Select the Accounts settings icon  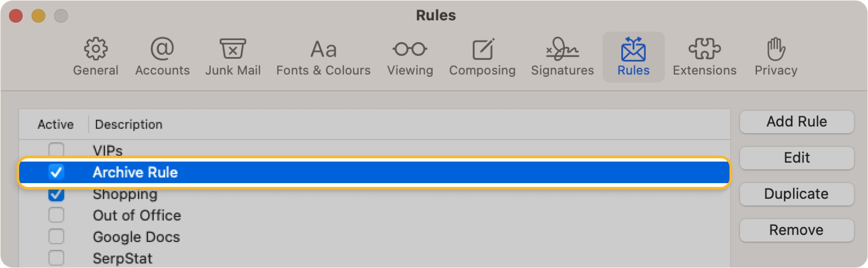coord(162,56)
